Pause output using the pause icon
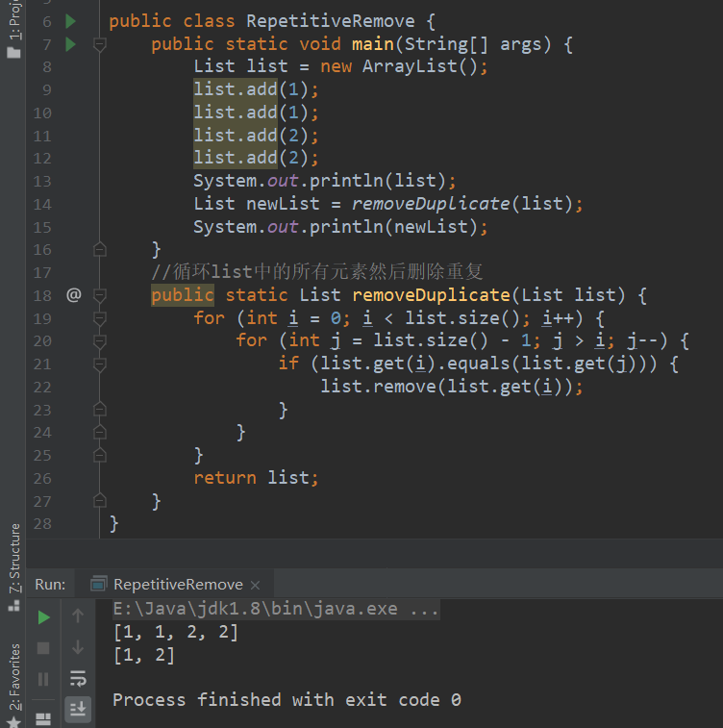 (43, 679)
